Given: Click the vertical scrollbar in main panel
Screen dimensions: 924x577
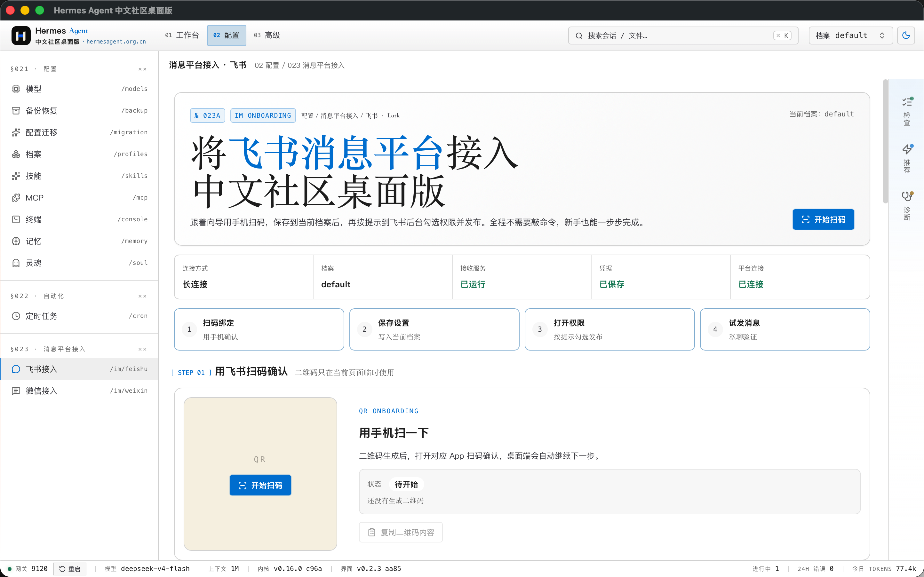Looking at the screenshot, I should (x=885, y=141).
